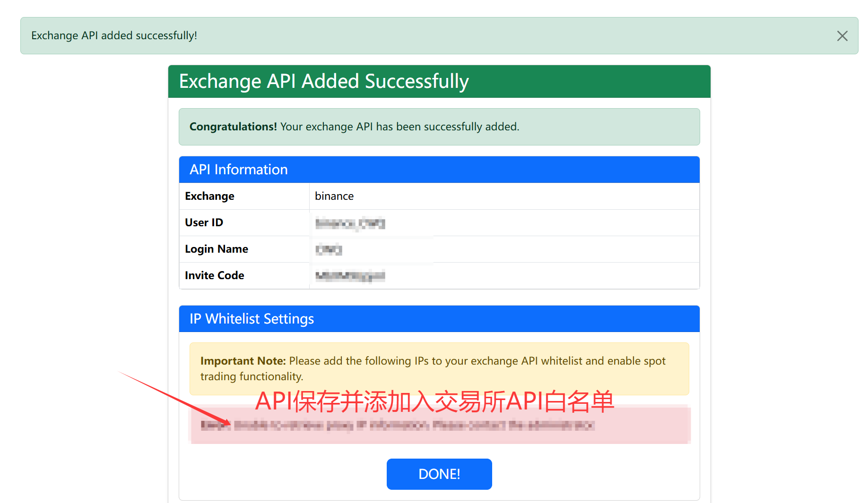Click the blurred Invite Code value
The width and height of the screenshot is (868, 503).
(x=349, y=275)
